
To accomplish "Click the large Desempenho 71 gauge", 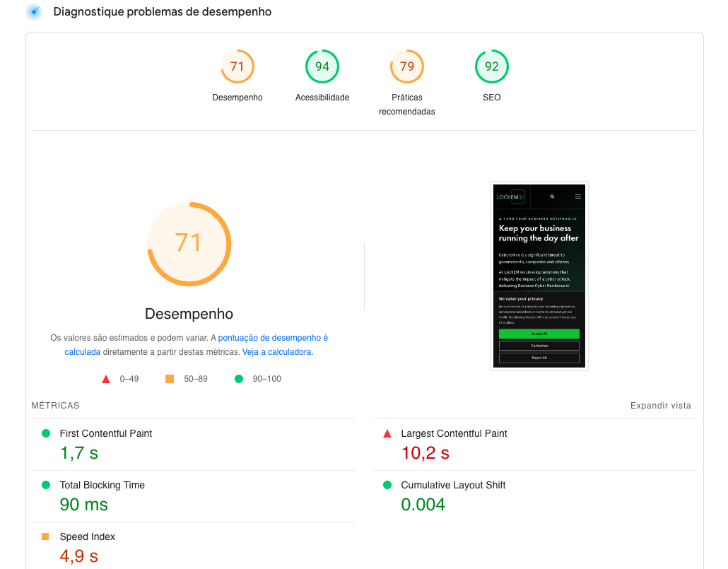I will (189, 244).
